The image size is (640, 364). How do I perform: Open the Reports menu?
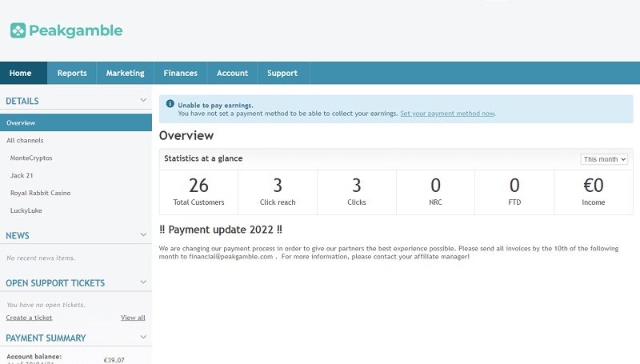[72, 73]
